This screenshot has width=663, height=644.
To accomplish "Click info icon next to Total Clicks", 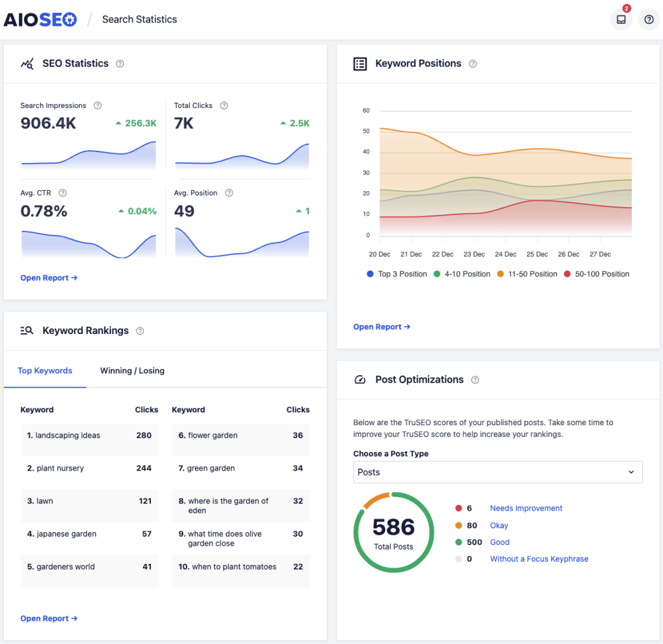I will tap(224, 105).
